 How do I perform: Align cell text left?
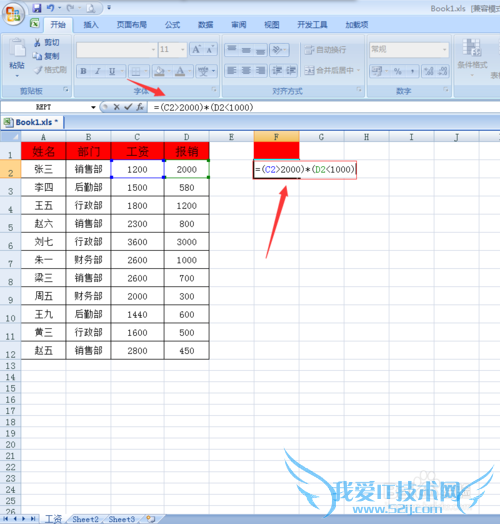232,71
